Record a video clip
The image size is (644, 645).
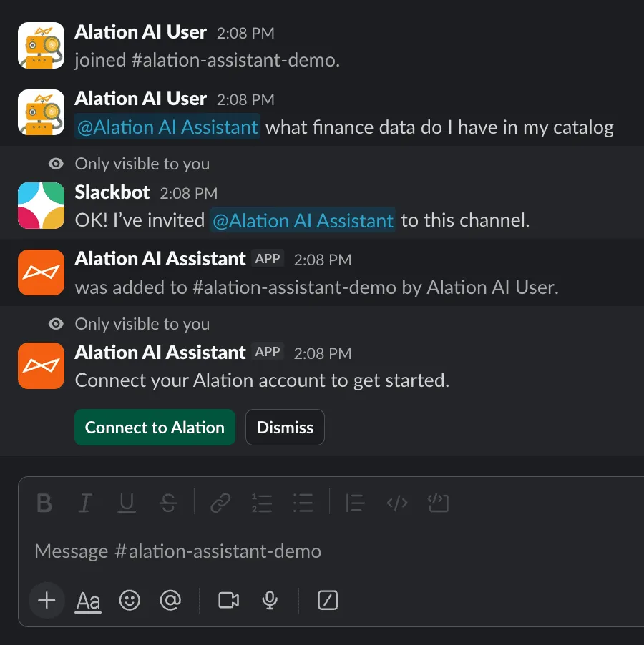point(228,601)
